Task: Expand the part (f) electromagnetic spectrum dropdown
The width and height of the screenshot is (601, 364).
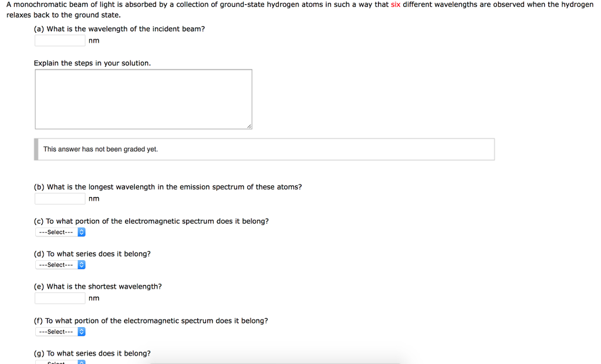Action: (60, 332)
